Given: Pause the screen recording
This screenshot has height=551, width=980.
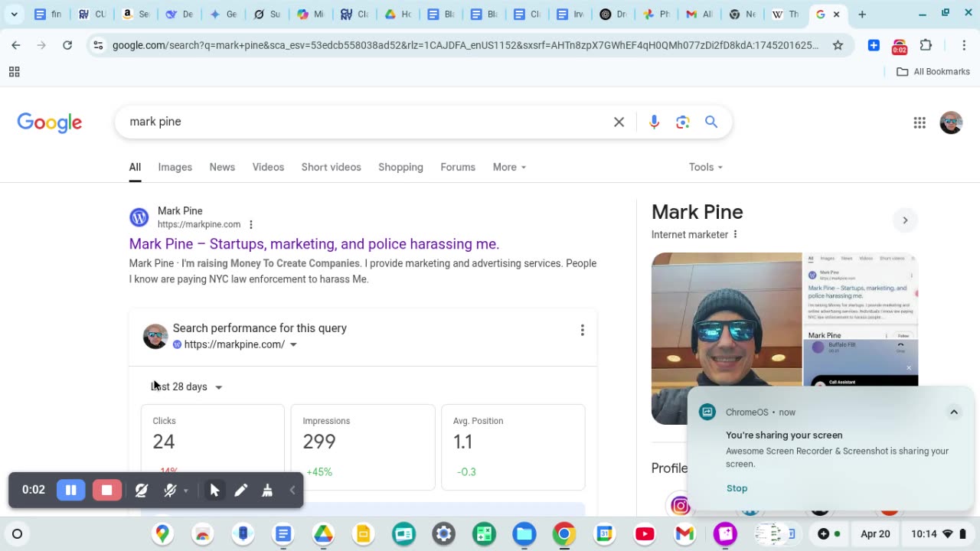Looking at the screenshot, I should pos(71,490).
